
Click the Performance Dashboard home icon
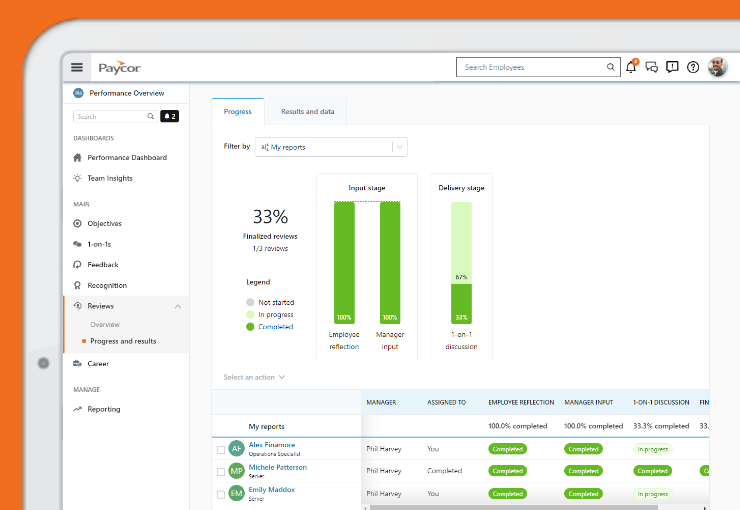(77, 158)
